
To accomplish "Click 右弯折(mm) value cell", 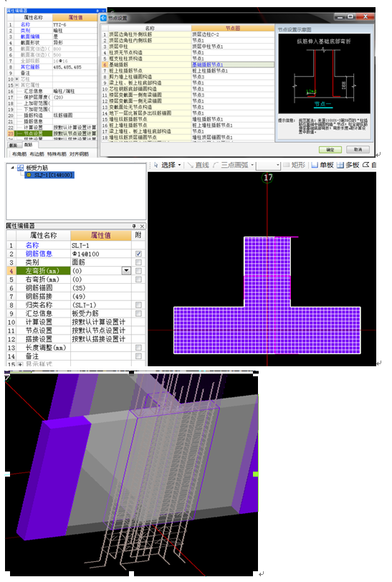I will 101,279.
